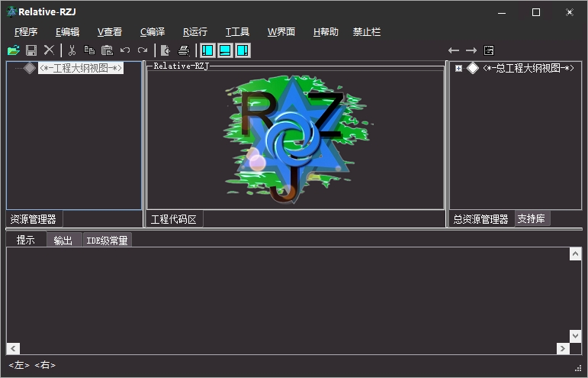Toggle the bottom panel layout button
Screen dimensions: 588x378
[x=225, y=50]
